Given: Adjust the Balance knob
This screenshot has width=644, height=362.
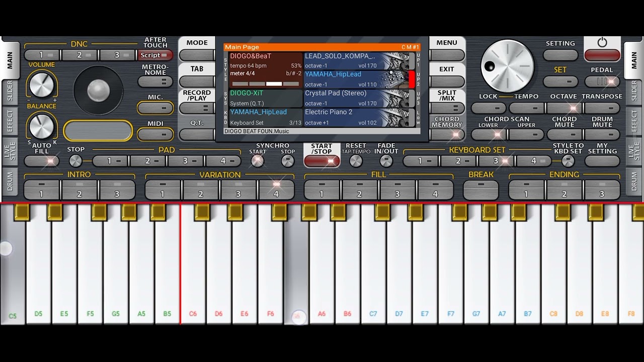Looking at the screenshot, I should (x=42, y=126).
